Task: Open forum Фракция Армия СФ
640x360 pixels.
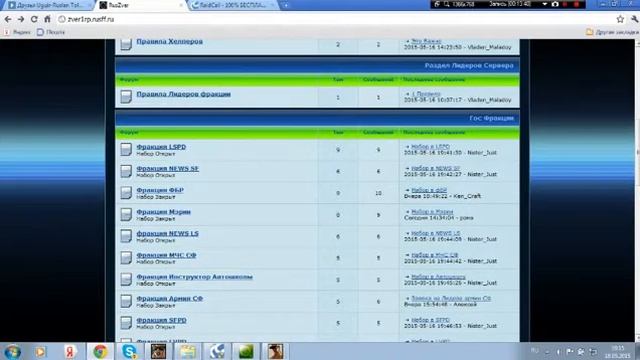Action: tap(169, 299)
